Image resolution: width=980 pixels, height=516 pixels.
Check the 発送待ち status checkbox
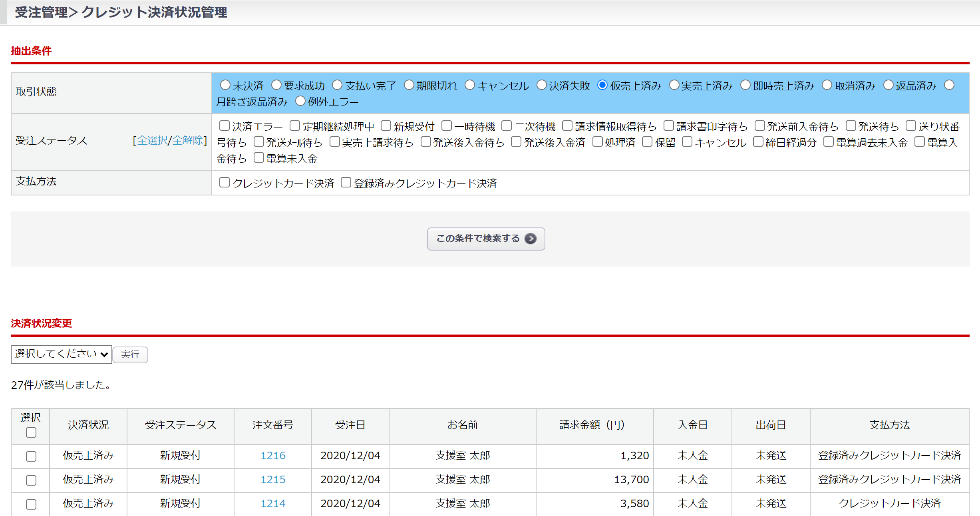tap(851, 126)
